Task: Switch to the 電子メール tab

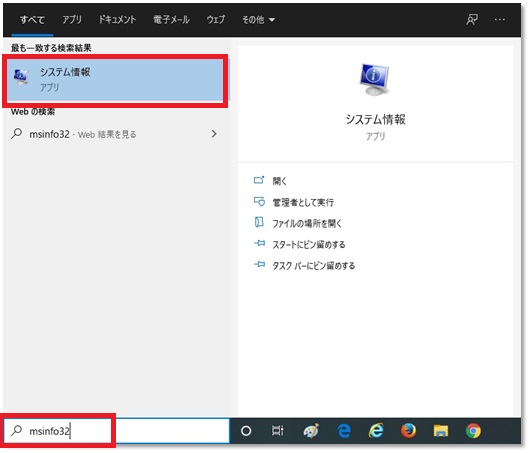Action: click(171, 20)
